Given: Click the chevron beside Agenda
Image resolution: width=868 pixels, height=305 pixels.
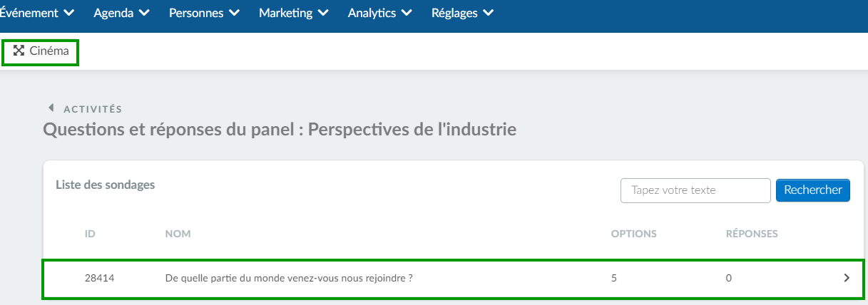Looking at the screenshot, I should [145, 14].
